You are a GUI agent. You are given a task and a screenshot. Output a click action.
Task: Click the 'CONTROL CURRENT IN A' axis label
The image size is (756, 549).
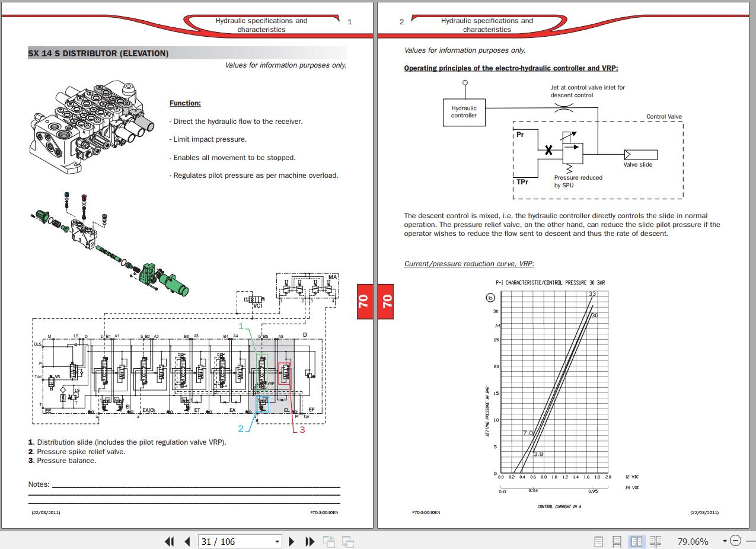click(559, 507)
